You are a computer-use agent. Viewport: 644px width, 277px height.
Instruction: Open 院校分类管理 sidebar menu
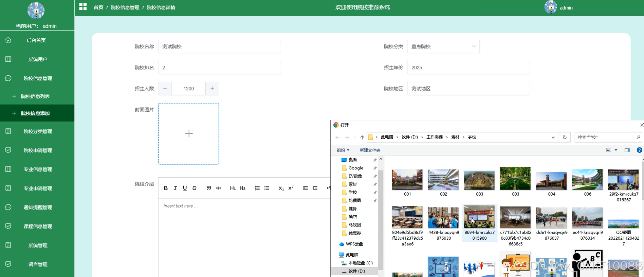(37, 131)
